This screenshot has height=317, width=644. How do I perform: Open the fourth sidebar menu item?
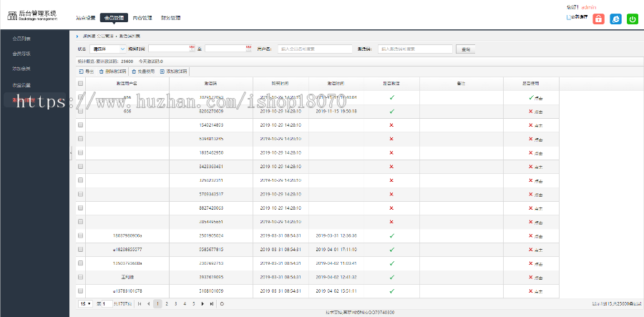pyautogui.click(x=21, y=85)
